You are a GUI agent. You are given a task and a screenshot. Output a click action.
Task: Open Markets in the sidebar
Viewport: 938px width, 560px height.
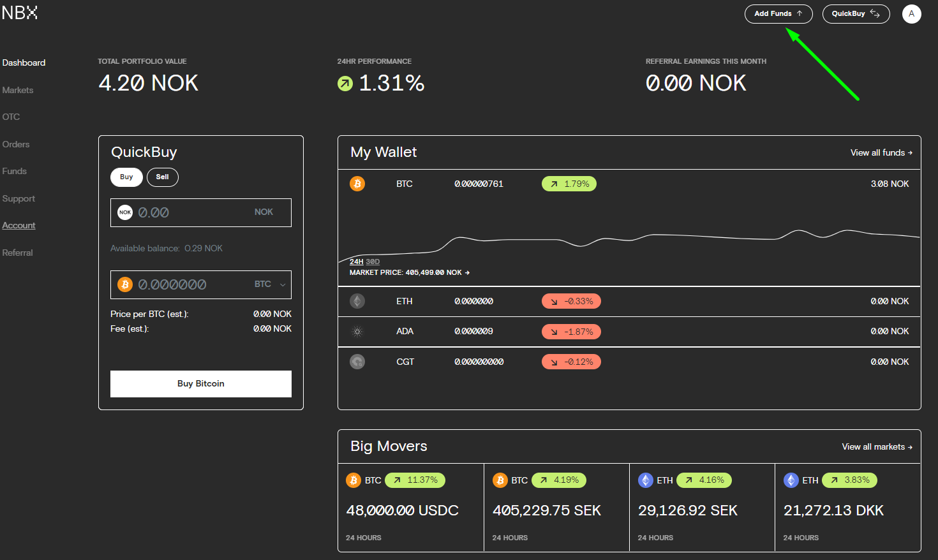tap(18, 90)
